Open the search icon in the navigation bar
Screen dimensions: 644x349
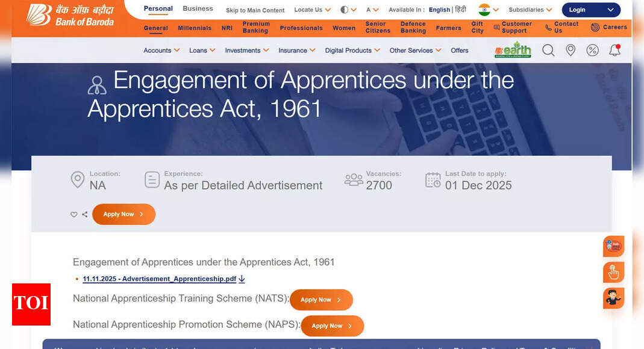pos(548,50)
